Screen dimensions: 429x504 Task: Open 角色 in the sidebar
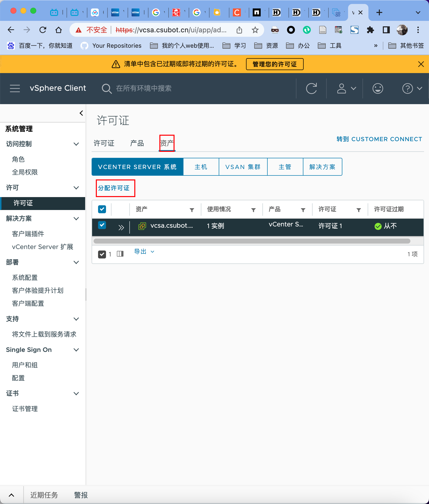(18, 159)
